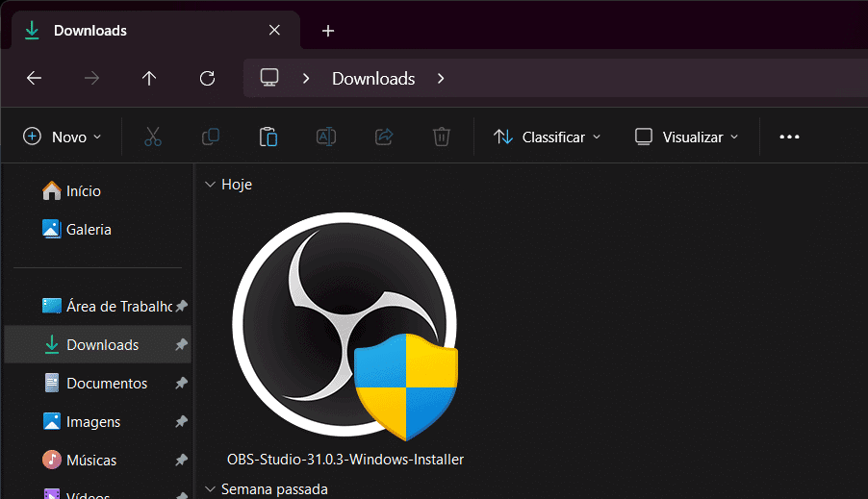Open the Classificar sort dropdown

click(547, 137)
